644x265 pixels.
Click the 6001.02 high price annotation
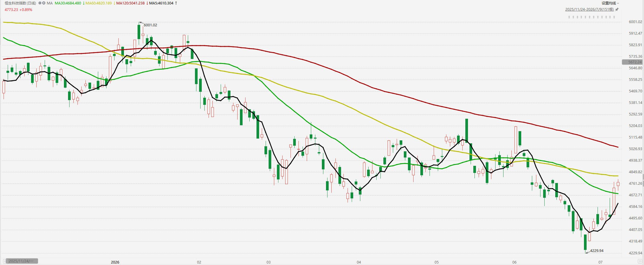coord(150,25)
